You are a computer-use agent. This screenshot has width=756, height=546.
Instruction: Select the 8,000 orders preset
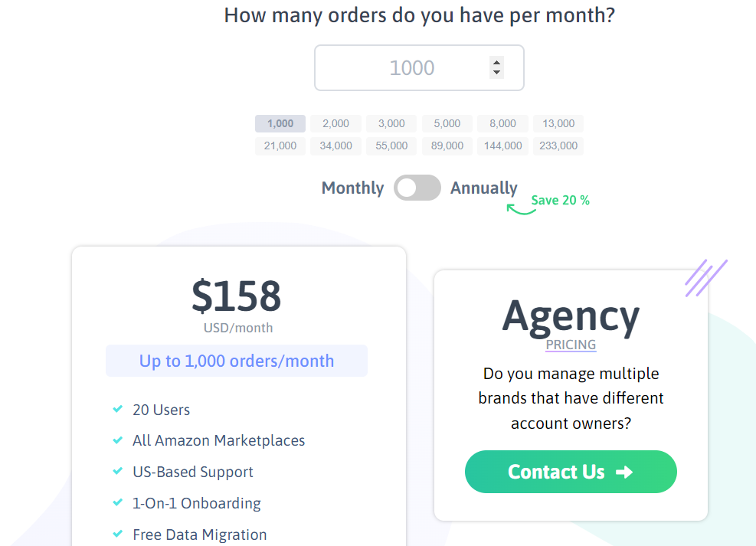(502, 123)
